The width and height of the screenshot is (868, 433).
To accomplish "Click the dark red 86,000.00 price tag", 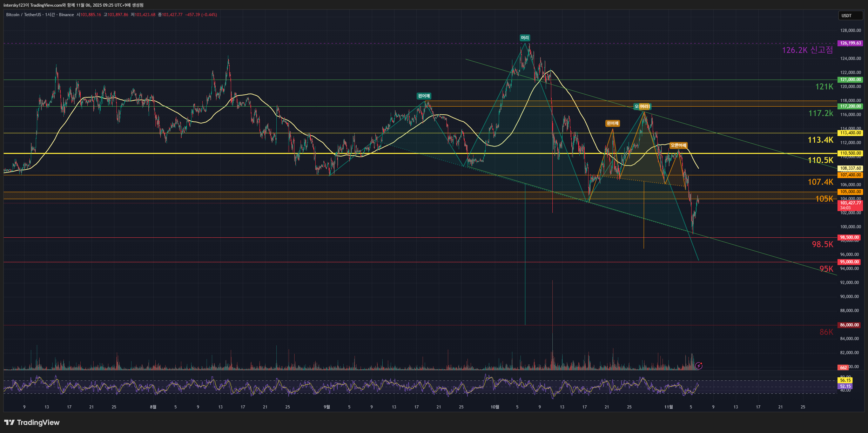I will click(x=849, y=325).
